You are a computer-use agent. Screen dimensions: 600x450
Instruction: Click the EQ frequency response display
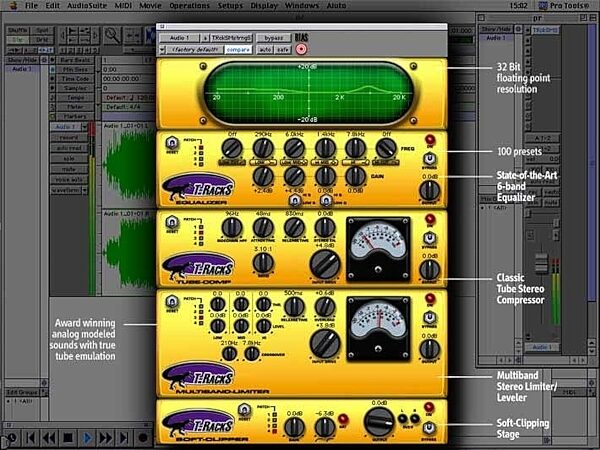tap(308, 93)
